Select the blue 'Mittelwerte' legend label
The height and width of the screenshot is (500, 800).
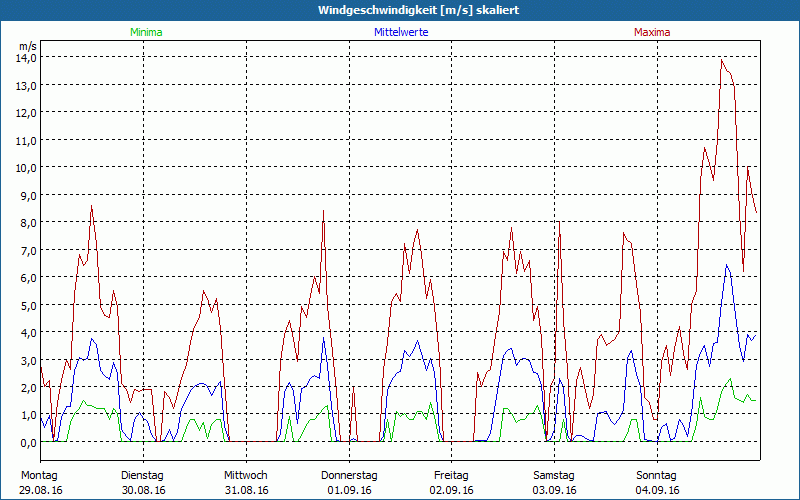tap(401, 32)
